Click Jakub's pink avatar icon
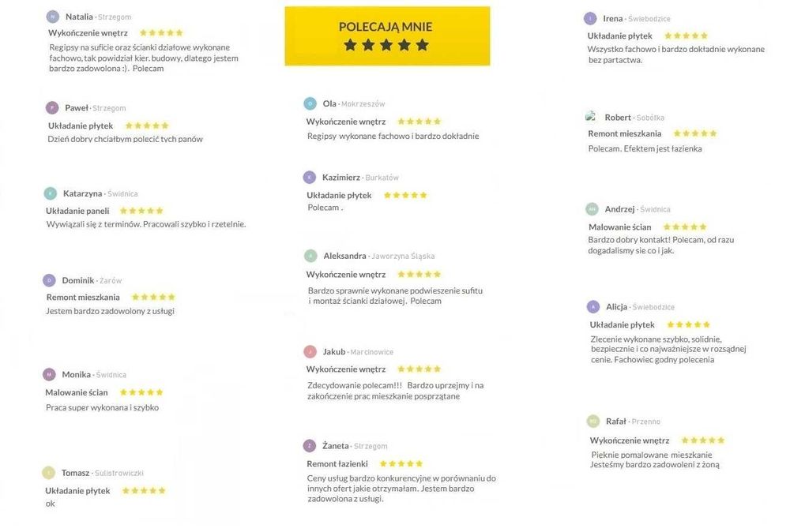 coord(310,352)
